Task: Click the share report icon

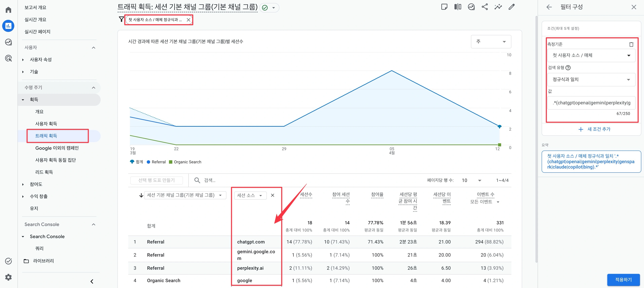Action: 484,7
